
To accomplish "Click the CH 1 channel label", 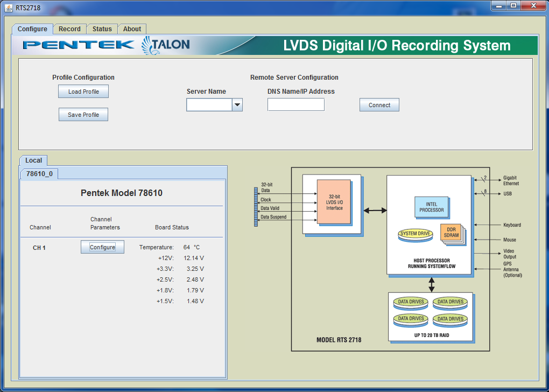I will pyautogui.click(x=39, y=248).
